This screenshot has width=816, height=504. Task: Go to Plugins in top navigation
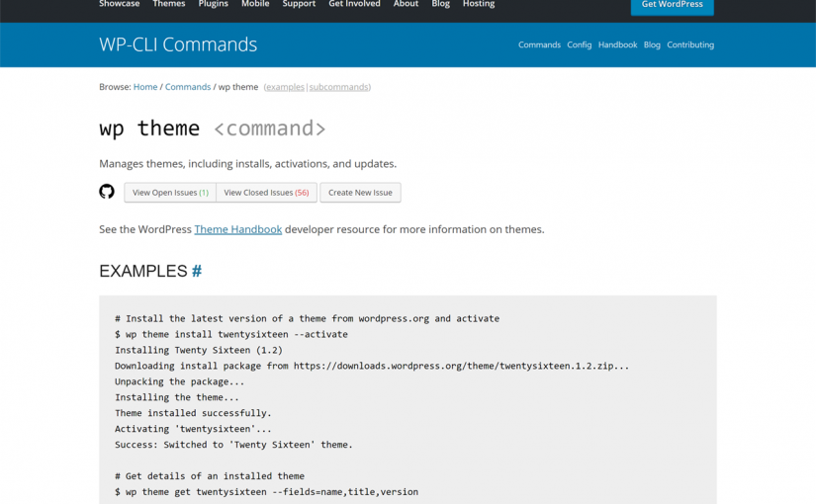pos(213,4)
